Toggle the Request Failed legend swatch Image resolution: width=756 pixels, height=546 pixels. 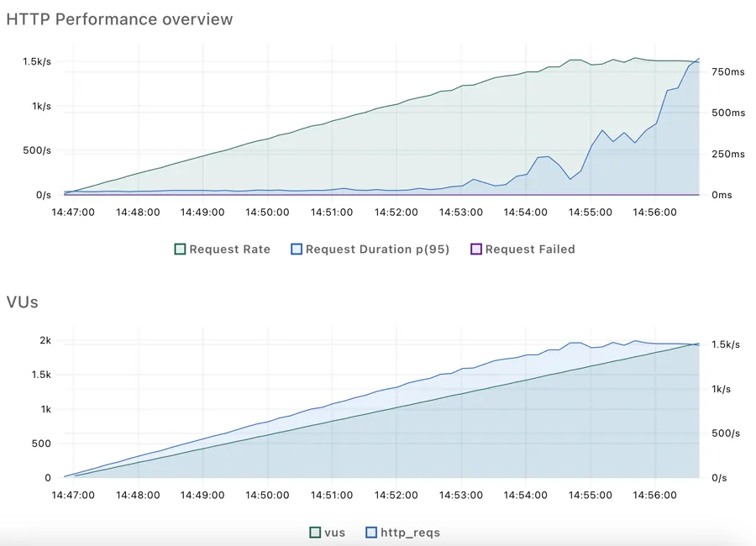(x=476, y=249)
